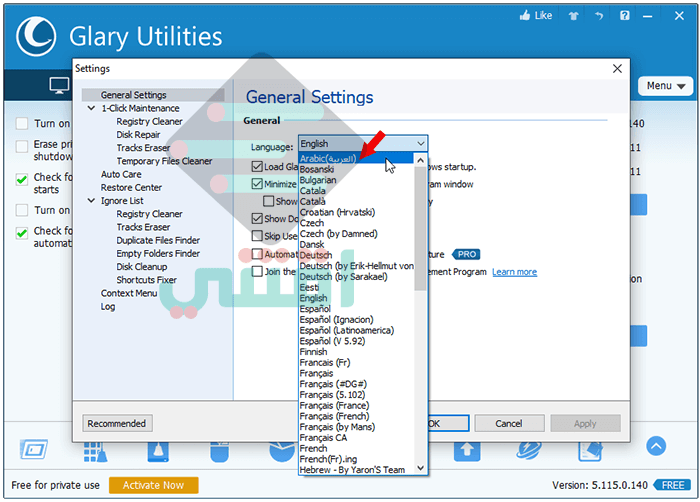Open the help question mark icon
The image size is (700, 502).
point(625,16)
